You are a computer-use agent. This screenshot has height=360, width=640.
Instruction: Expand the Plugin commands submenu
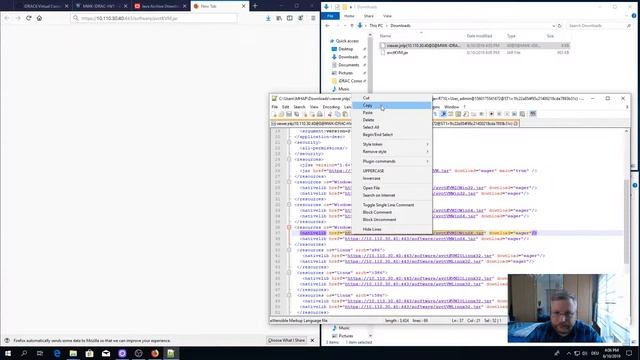(392, 162)
